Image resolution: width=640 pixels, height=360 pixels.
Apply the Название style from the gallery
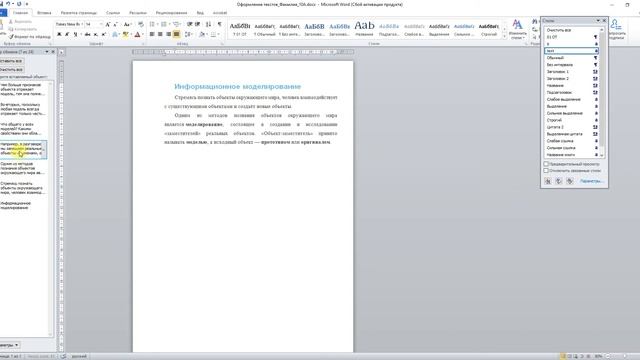364,29
